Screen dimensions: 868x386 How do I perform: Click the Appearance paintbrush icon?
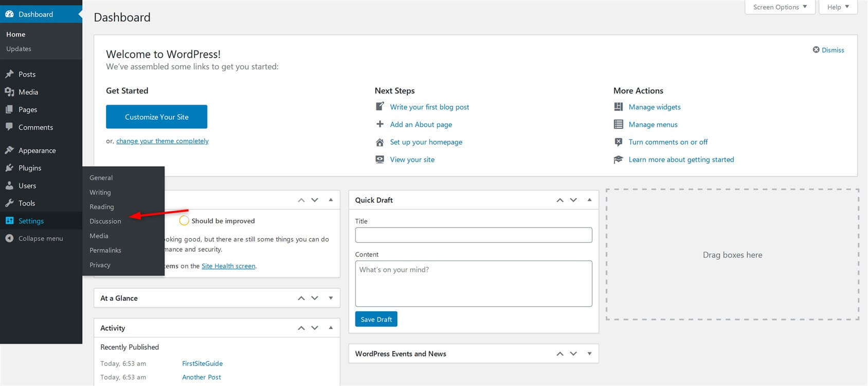tap(9, 150)
